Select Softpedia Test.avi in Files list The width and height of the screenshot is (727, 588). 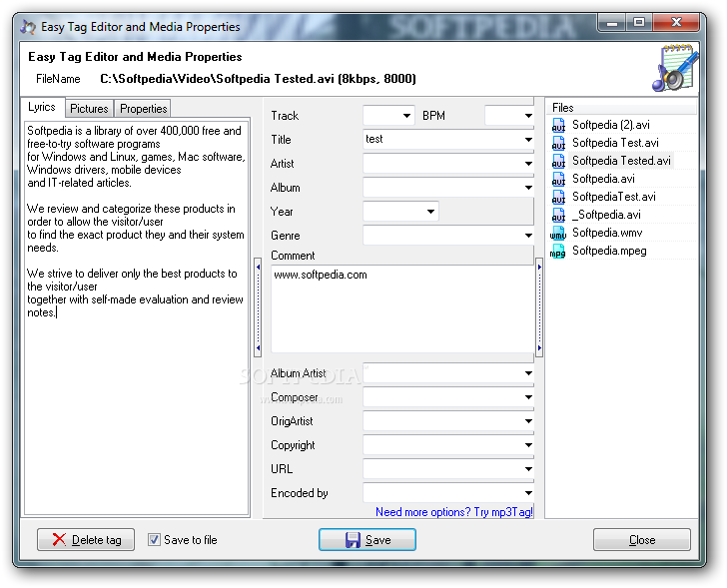615,143
